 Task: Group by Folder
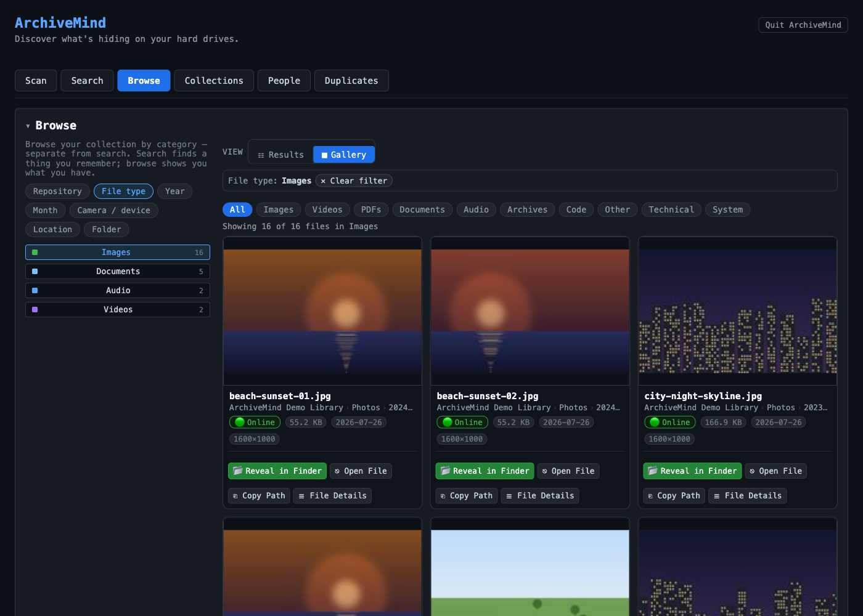point(107,230)
